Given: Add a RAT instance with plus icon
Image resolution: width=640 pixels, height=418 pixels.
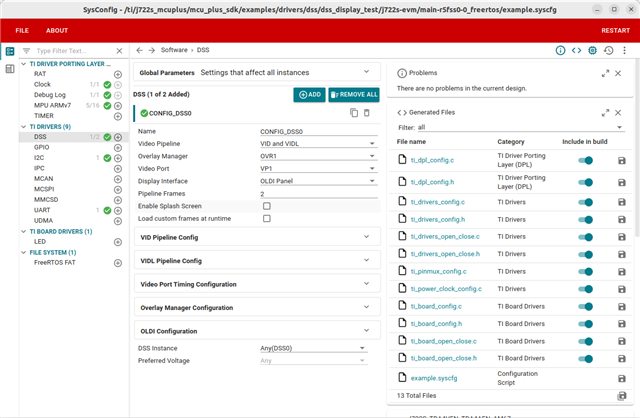Looking at the screenshot, I should coord(118,74).
